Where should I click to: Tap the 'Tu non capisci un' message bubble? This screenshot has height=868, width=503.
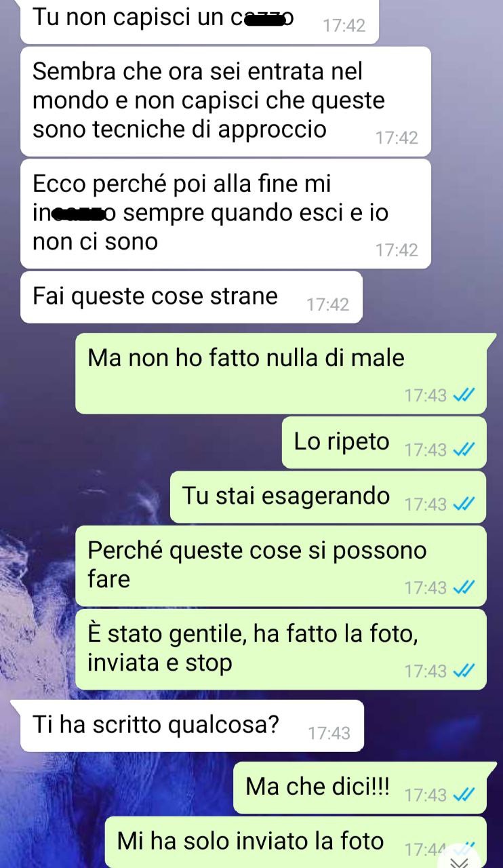pos(199,22)
